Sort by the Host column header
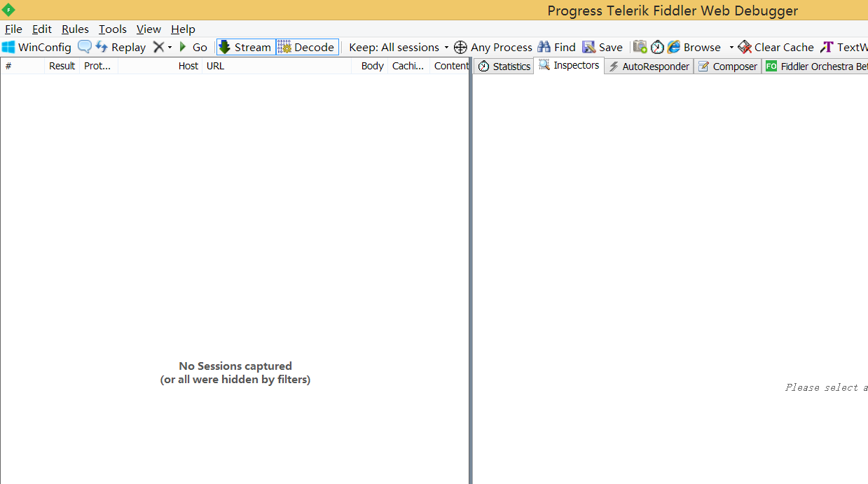Viewport: 868px width, 484px height. click(160, 66)
